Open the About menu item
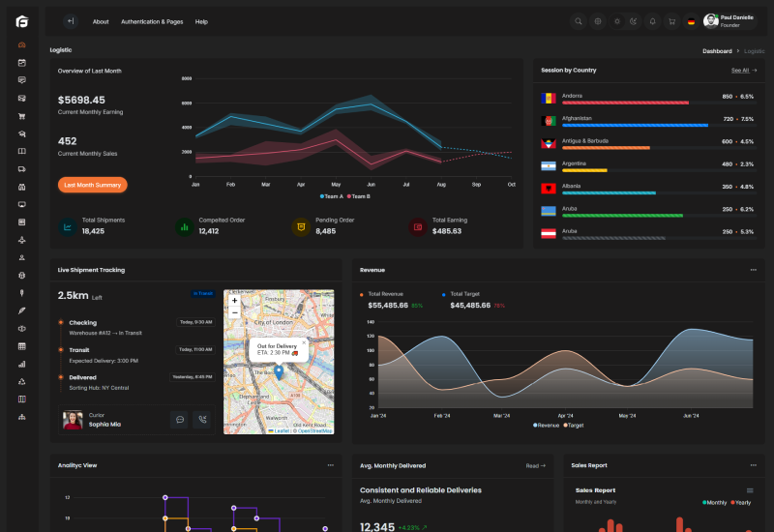The height and width of the screenshot is (532, 774). coord(101,21)
